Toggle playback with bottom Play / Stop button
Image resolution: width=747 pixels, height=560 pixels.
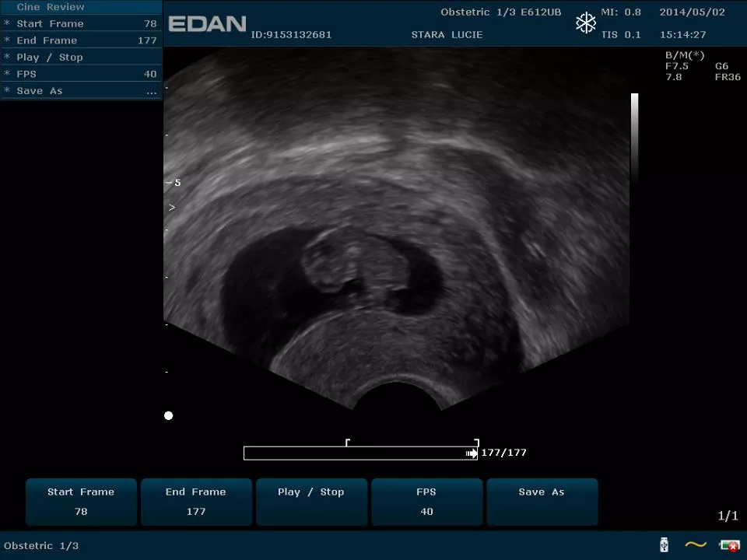(310, 502)
